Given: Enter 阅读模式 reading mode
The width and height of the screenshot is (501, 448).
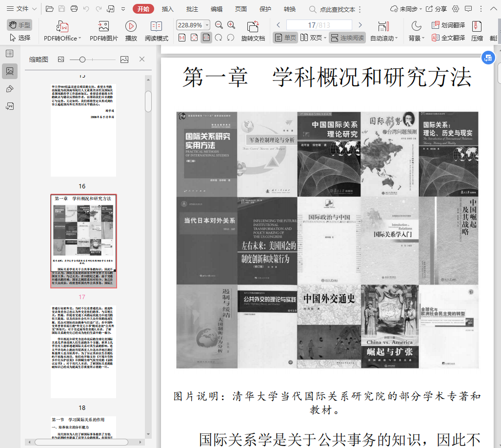Looking at the screenshot, I should coord(156,27).
